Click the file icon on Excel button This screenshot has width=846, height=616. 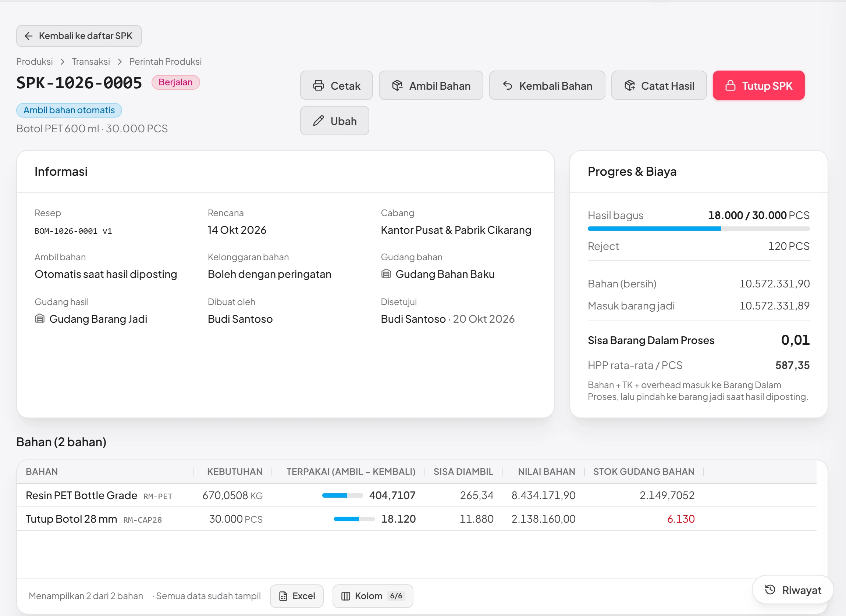click(x=283, y=596)
